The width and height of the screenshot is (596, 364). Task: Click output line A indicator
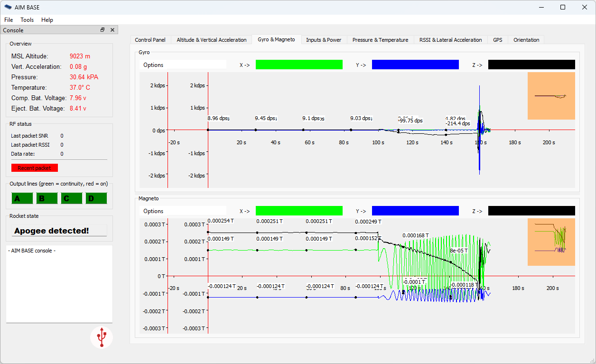(22, 198)
